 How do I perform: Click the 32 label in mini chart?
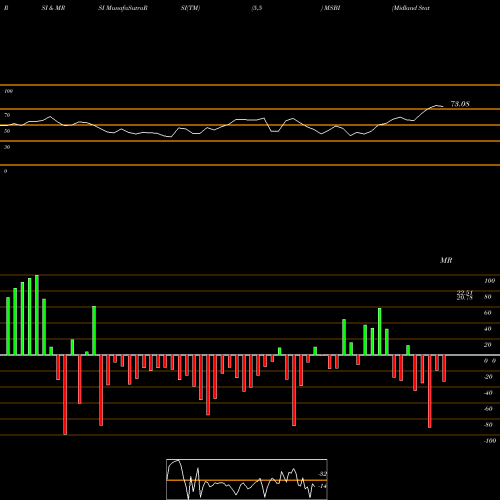322,474
